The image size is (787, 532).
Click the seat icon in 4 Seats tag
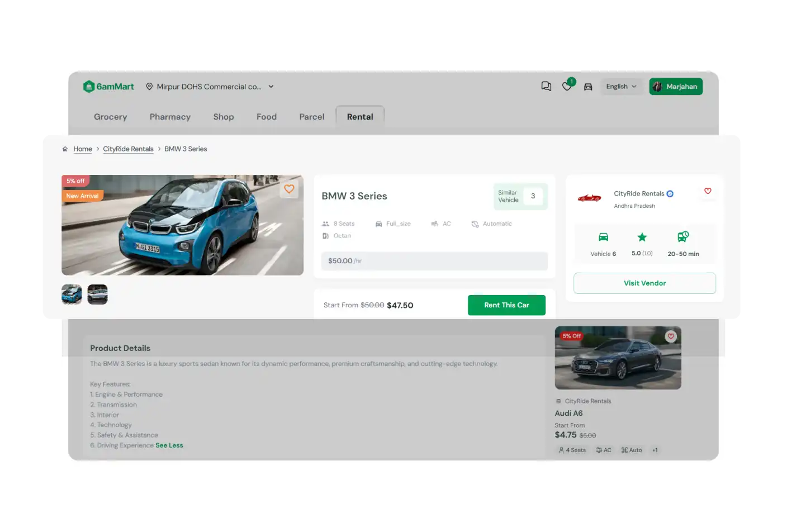tap(561, 450)
